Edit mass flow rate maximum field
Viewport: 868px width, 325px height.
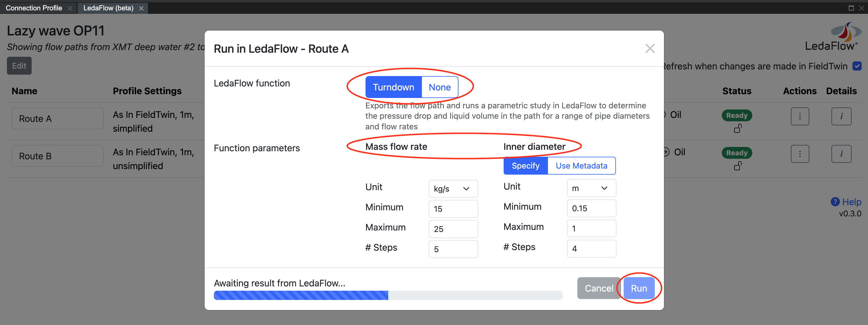[x=453, y=229]
